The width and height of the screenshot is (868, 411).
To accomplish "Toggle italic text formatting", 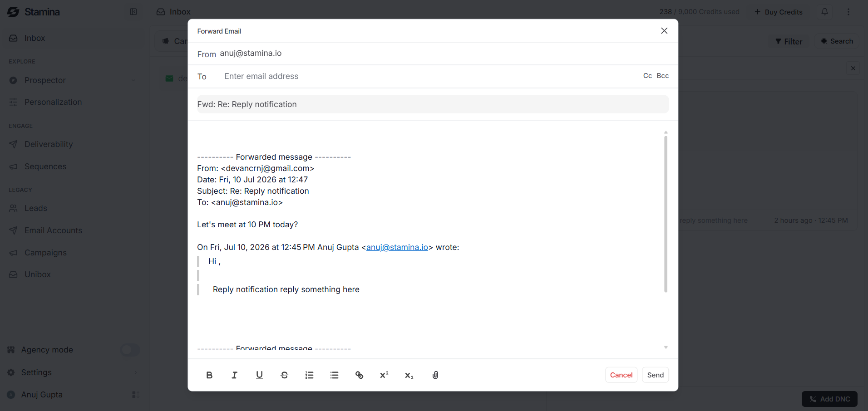I will click(234, 375).
